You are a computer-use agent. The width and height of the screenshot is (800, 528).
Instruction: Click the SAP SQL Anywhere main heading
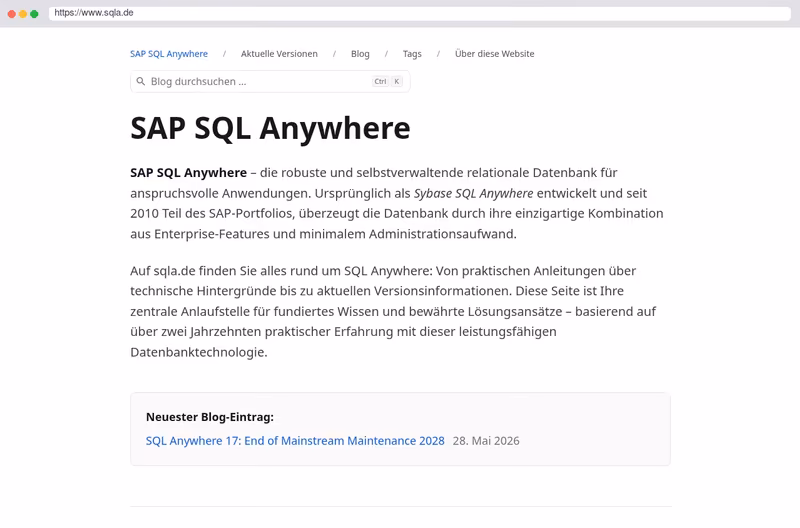270,128
